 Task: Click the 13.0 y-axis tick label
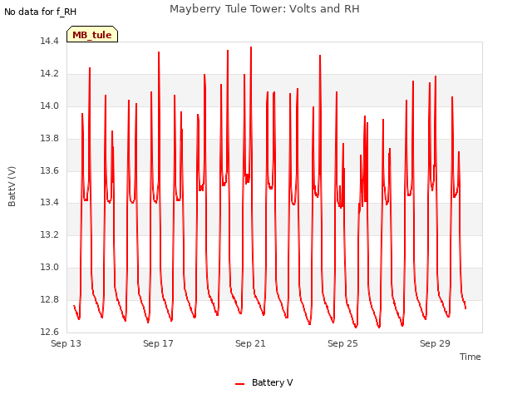[x=50, y=267]
